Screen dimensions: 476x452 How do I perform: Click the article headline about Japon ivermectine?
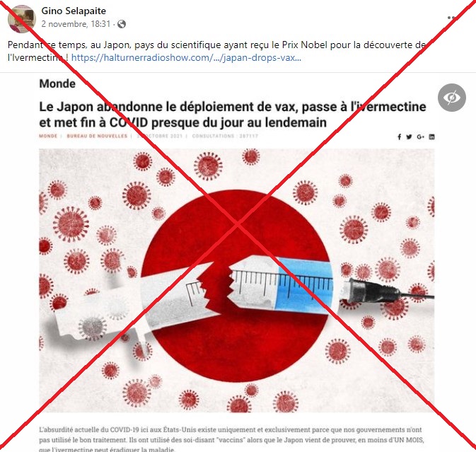tap(233, 115)
